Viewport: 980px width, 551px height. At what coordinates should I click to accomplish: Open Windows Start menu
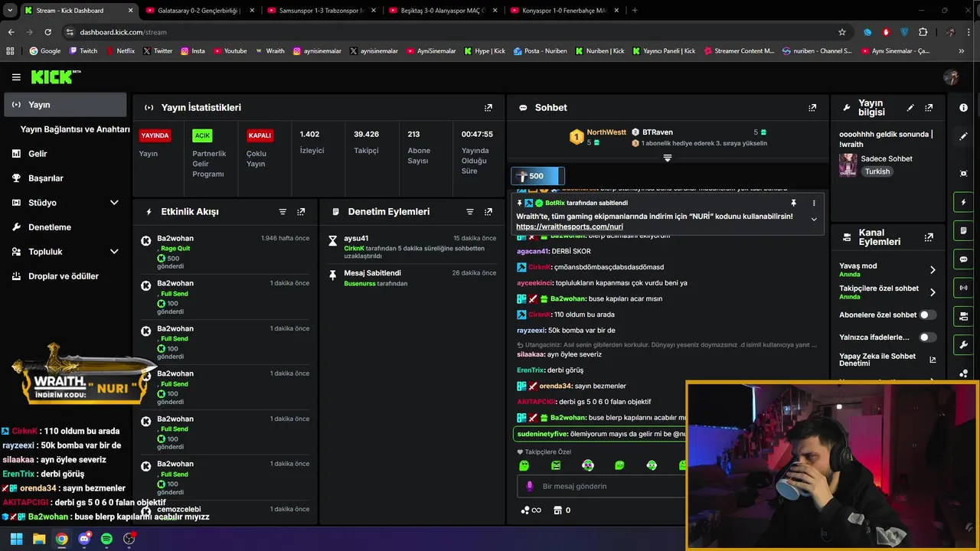pos(16,539)
